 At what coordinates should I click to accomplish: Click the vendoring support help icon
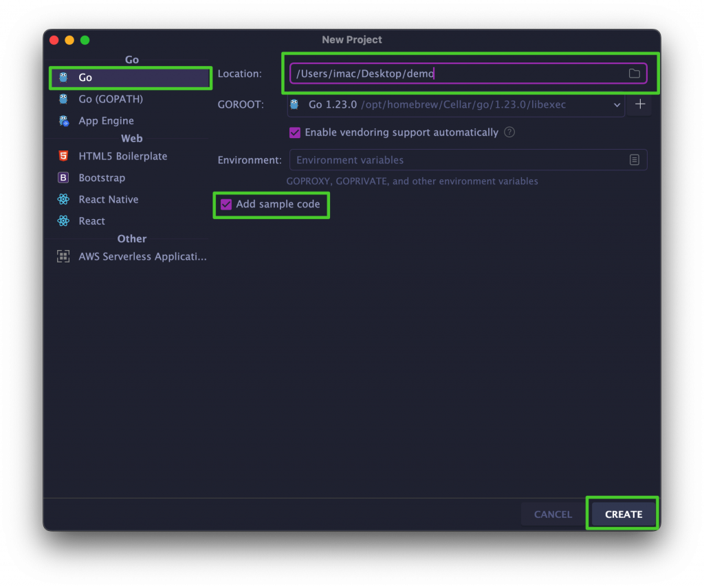509,132
